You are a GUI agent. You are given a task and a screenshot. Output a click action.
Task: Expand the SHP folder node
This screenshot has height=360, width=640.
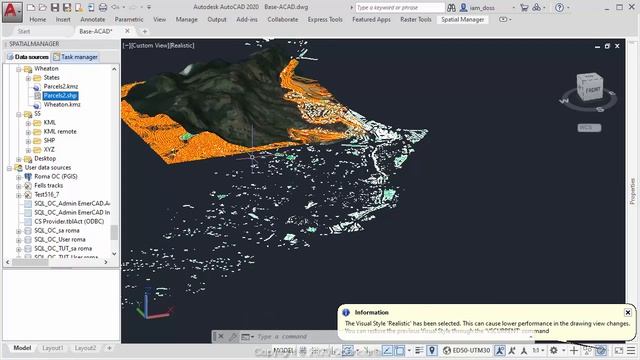tap(28, 140)
